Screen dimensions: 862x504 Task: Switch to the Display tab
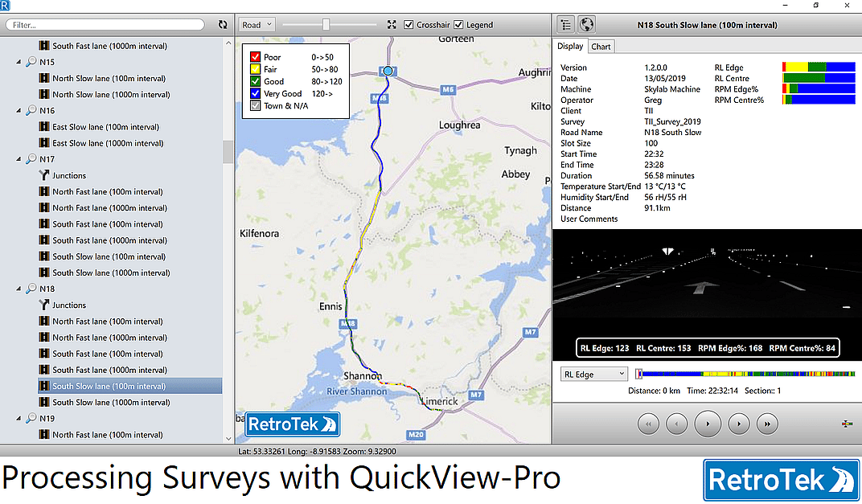point(570,46)
